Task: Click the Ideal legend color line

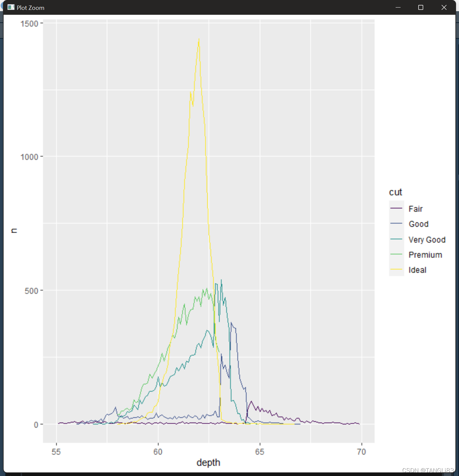Action: (396, 269)
